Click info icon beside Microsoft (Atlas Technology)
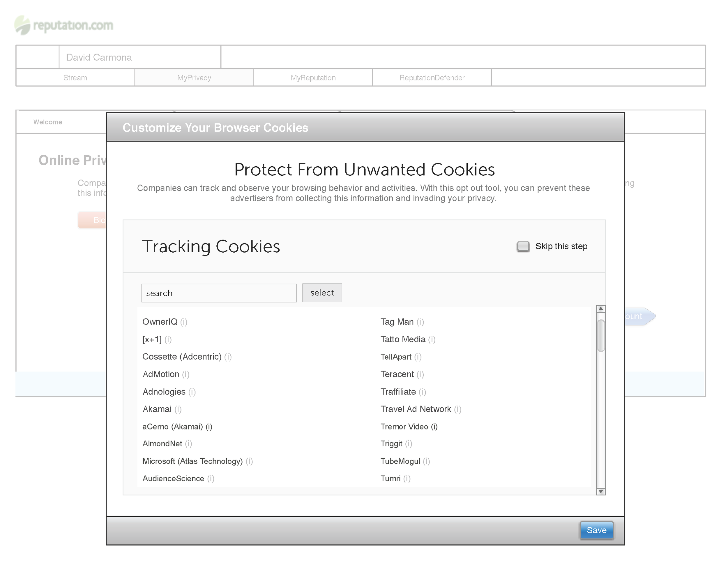 [249, 462]
